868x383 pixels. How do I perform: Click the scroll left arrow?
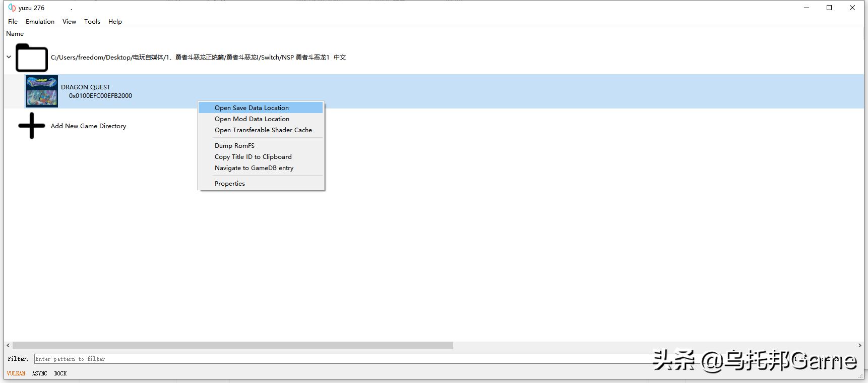click(x=8, y=346)
